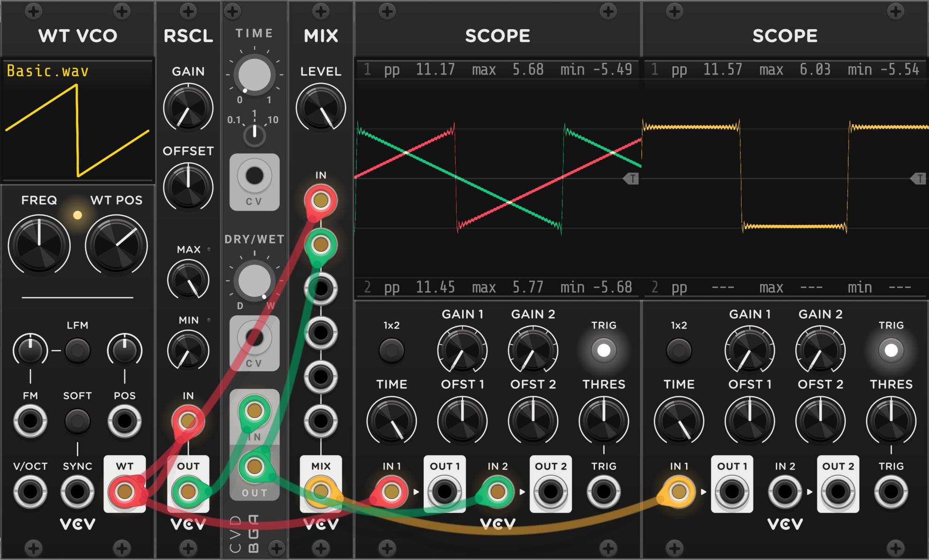Viewport: 929px width, 560px height.
Task: Click the second scope TRIG input jack
Action: [891, 492]
